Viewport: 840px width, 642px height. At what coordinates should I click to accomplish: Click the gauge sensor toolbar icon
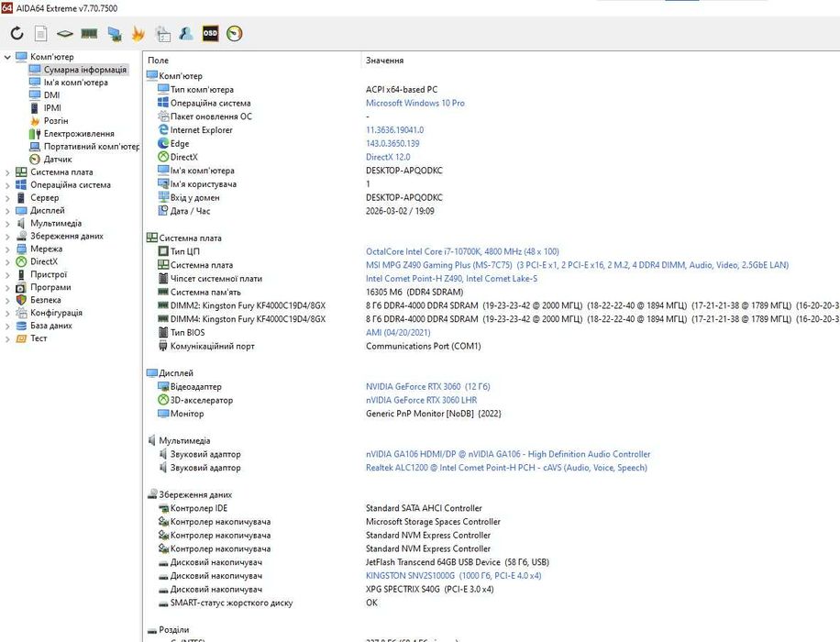234,34
